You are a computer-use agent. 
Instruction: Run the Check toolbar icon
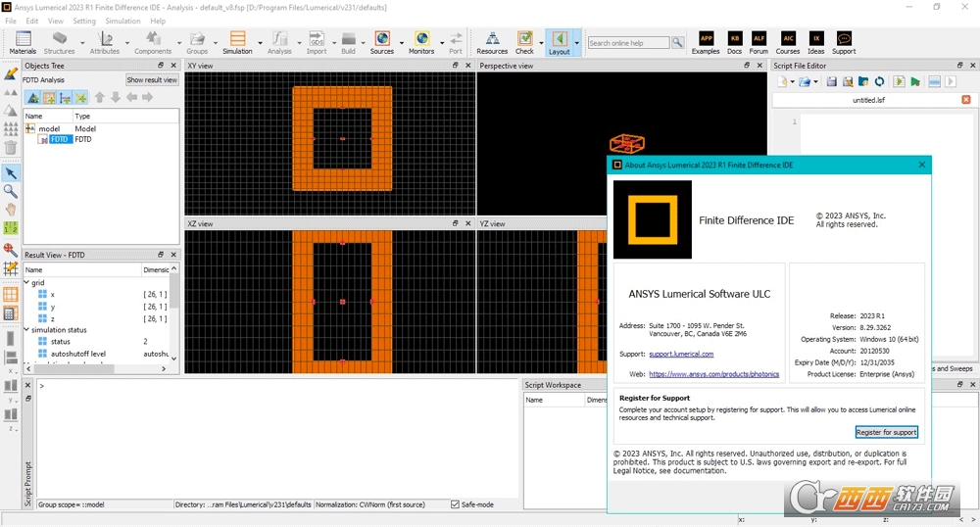(524, 39)
